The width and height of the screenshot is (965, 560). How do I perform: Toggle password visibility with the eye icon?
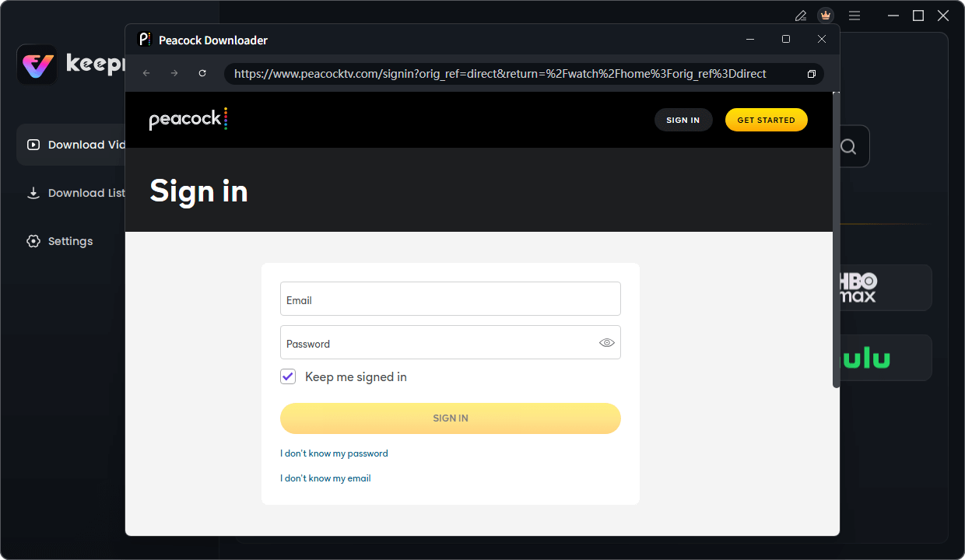[x=606, y=342]
